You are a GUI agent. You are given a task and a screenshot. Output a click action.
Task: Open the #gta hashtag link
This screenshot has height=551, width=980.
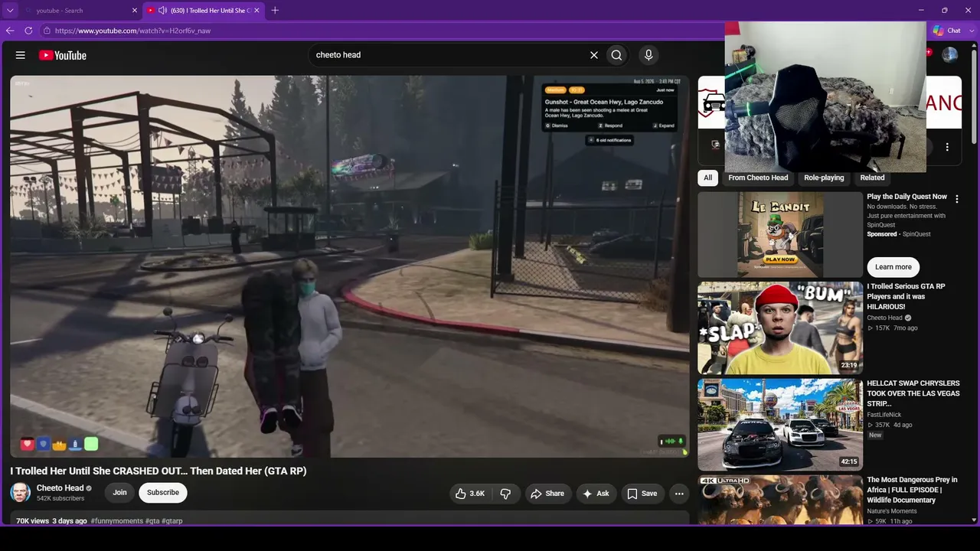pyautogui.click(x=153, y=521)
